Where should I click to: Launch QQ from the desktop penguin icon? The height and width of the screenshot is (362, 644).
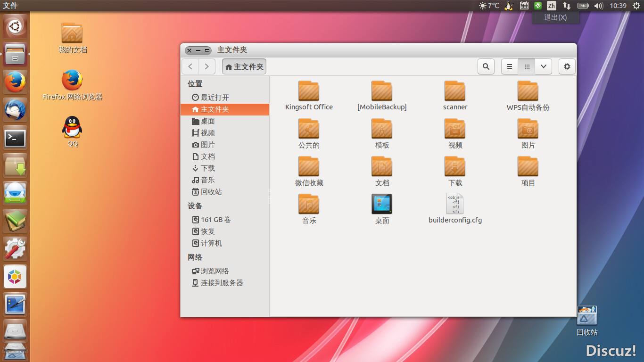[72, 127]
